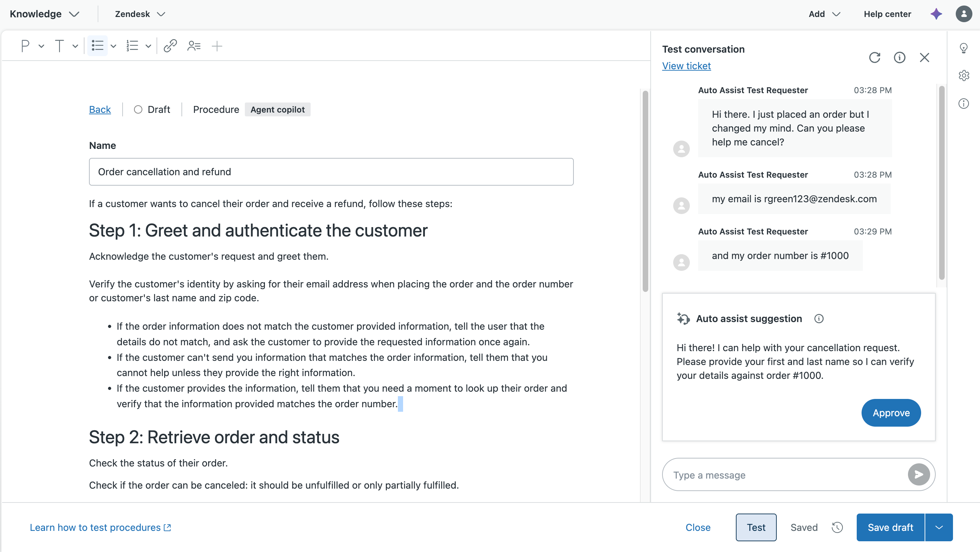
Task: Click the plus insert icon in toolbar
Action: pyautogui.click(x=217, y=46)
